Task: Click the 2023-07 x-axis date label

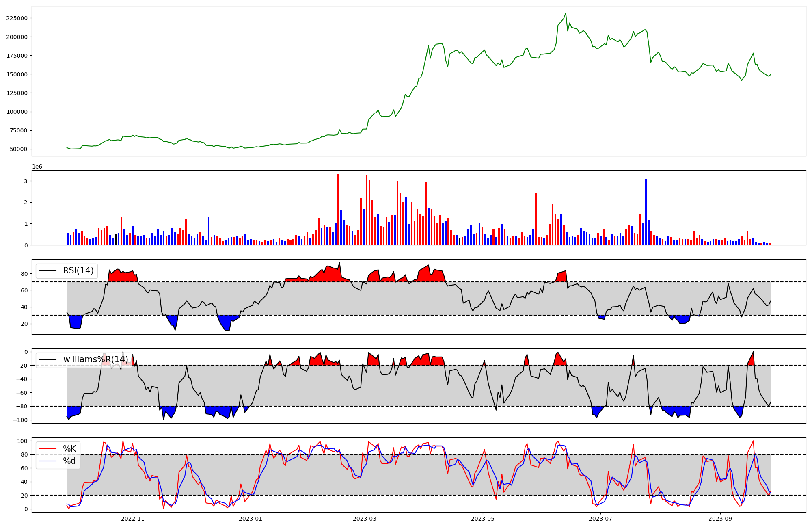Action: (x=600, y=519)
